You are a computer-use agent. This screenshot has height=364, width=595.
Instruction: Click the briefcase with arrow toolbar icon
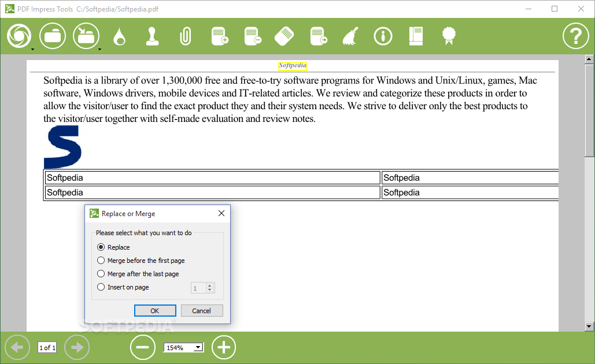click(86, 36)
